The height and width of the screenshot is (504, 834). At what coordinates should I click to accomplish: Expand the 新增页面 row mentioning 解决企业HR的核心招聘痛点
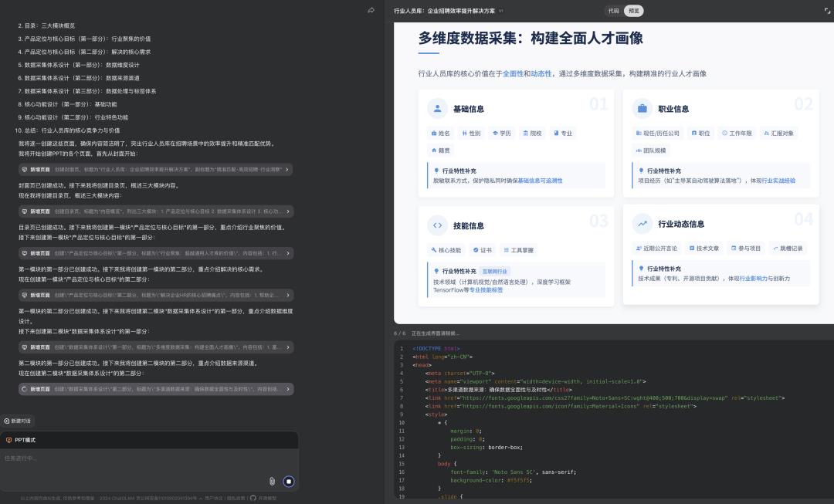[x=156, y=295]
